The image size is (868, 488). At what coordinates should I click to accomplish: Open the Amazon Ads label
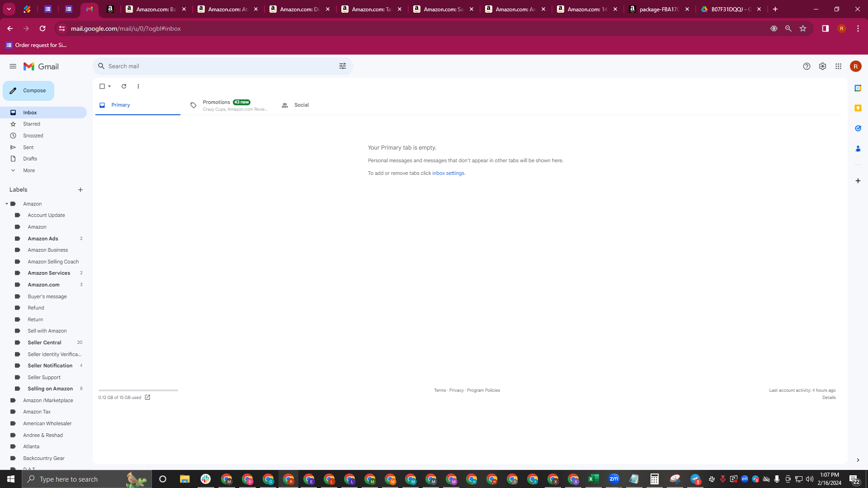tap(43, 239)
